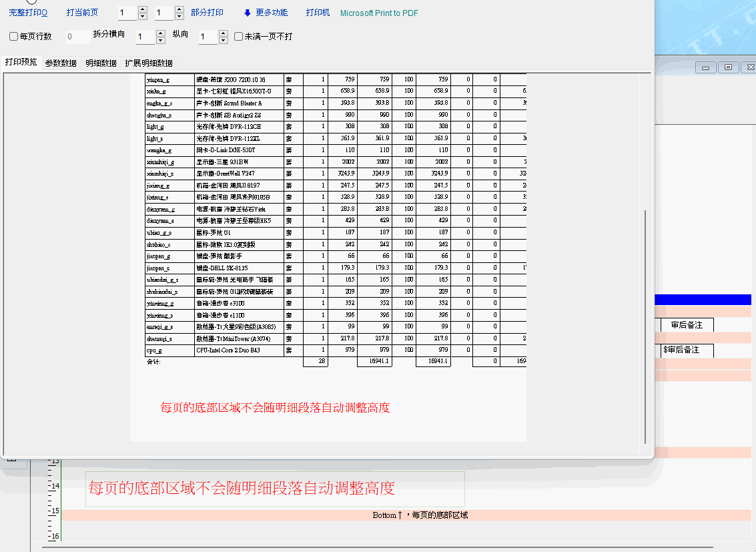Click the Microsoft Print to PDF printer name

coord(379,13)
